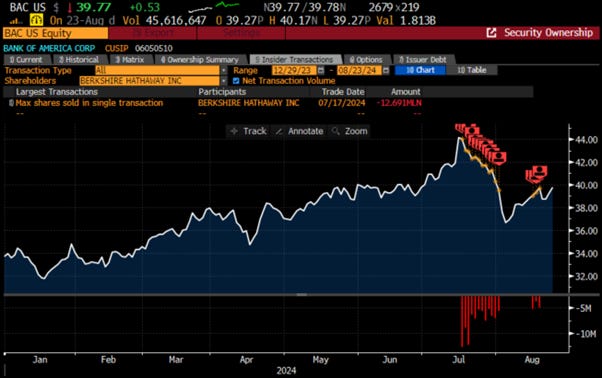This screenshot has height=378, width=602.
Task: Open the Ownership Summary tab
Action: [x=200, y=60]
